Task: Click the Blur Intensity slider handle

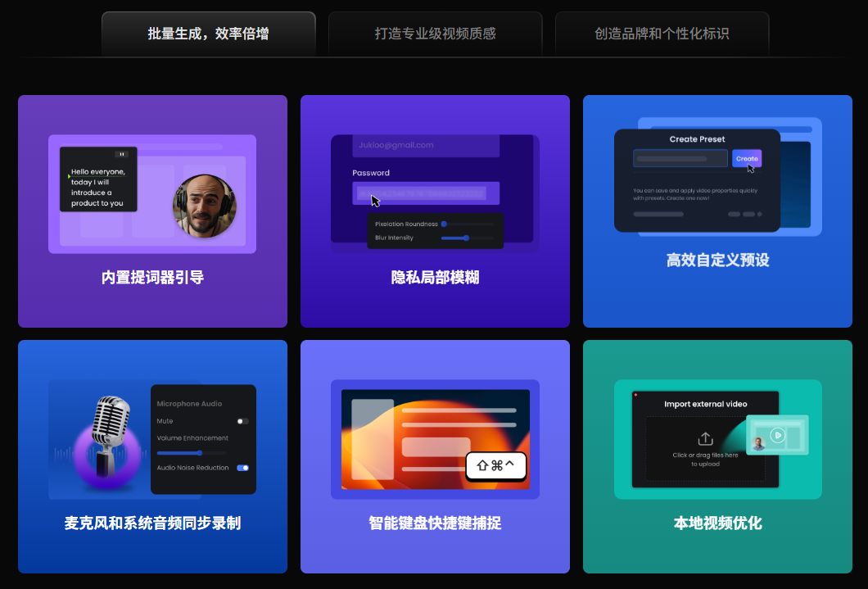Action: click(466, 238)
